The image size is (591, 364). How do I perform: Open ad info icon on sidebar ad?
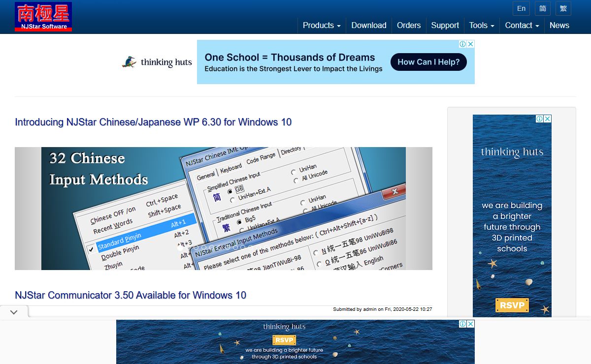click(540, 119)
